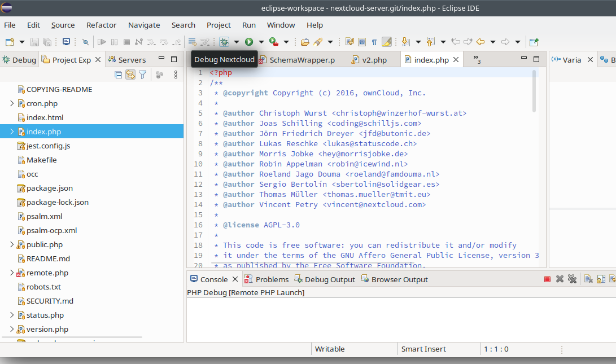
Task: Open the Navigate menu
Action: (144, 25)
